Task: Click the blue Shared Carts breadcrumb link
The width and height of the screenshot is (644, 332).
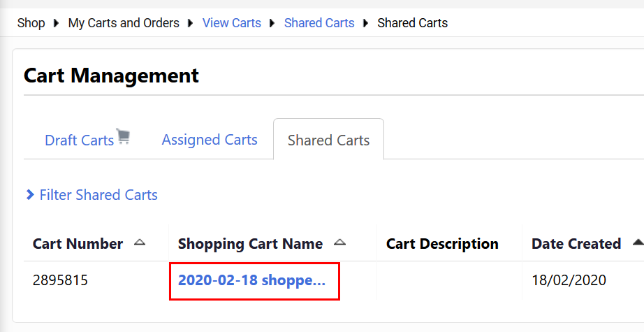Action: tap(319, 23)
